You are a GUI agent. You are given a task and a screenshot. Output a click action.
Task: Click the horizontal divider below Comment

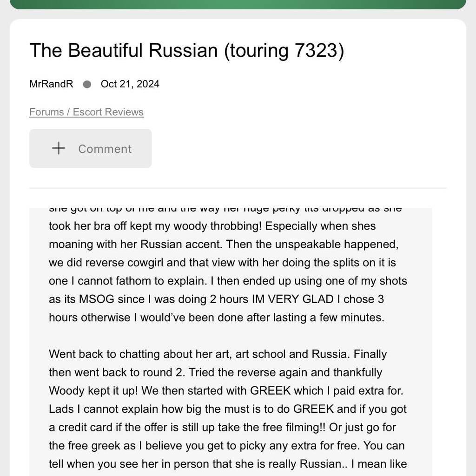238,188
